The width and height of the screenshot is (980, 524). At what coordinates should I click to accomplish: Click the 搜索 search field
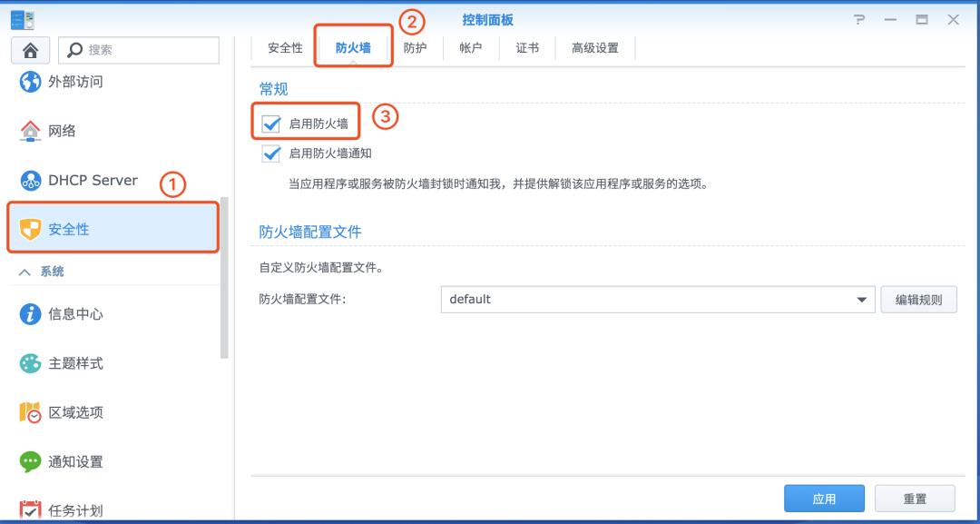pyautogui.click(x=136, y=50)
